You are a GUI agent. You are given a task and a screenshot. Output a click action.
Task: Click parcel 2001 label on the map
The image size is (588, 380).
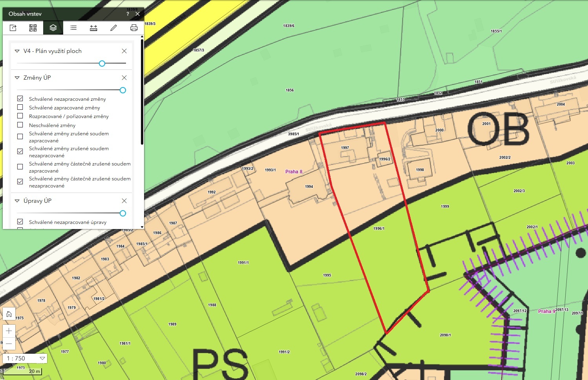pyautogui.click(x=486, y=124)
